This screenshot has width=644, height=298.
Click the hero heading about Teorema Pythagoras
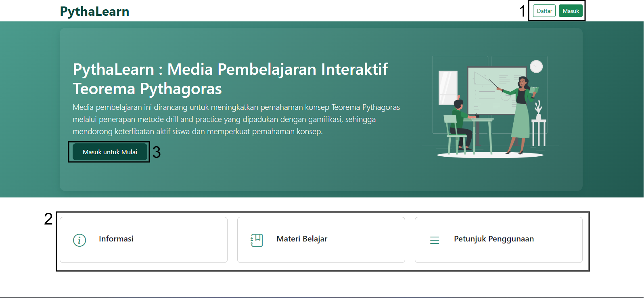(230, 79)
